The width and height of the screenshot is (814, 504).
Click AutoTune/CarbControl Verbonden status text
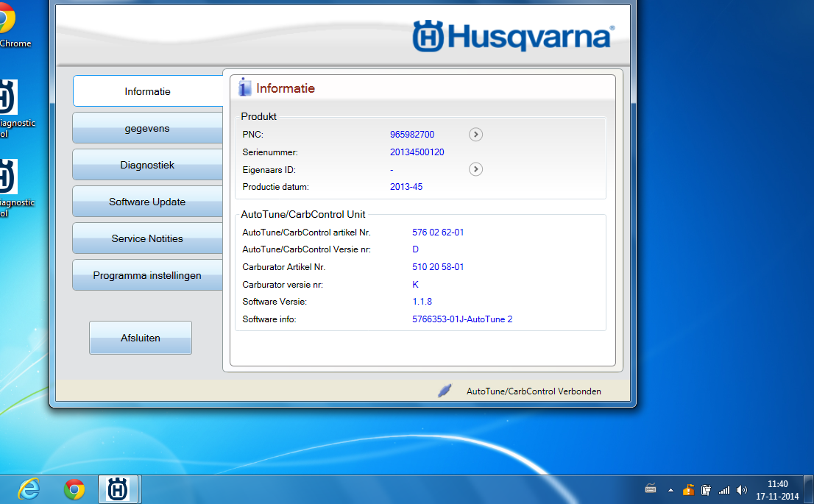[x=534, y=391]
